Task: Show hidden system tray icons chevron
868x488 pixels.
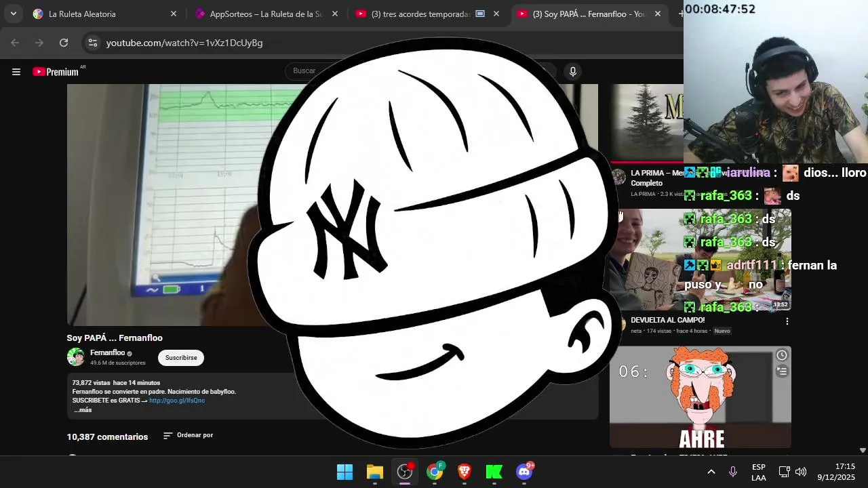Action: coord(711,472)
